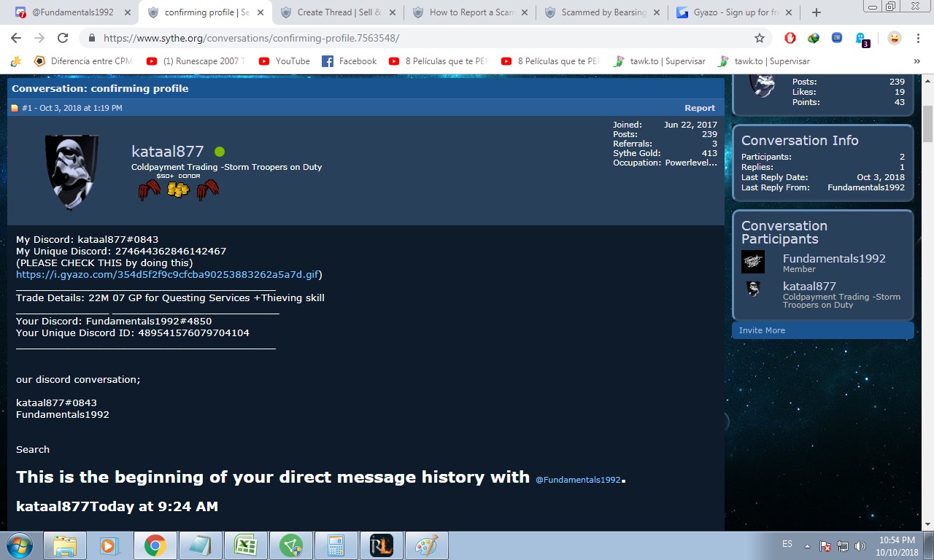This screenshot has height=560, width=934.
Task: Expand the bookmarks overflow chevron
Action: [917, 61]
